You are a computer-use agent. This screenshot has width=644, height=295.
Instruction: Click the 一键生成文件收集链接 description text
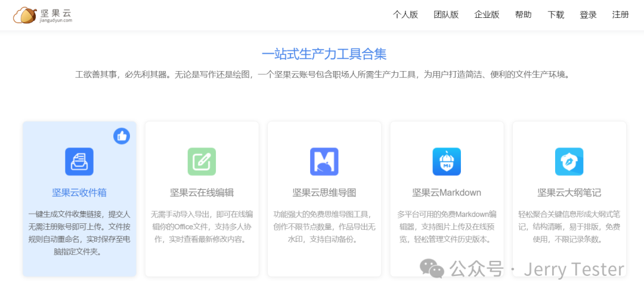tap(79, 233)
